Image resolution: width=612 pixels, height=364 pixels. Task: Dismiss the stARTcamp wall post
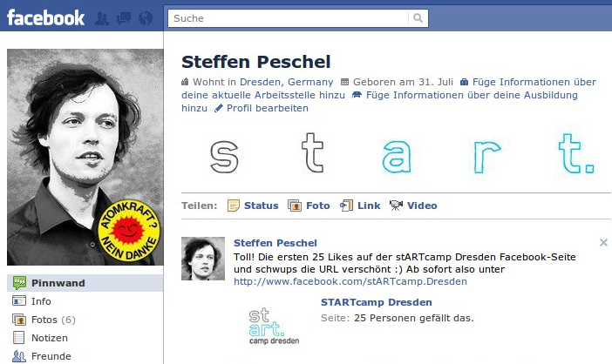click(603, 243)
